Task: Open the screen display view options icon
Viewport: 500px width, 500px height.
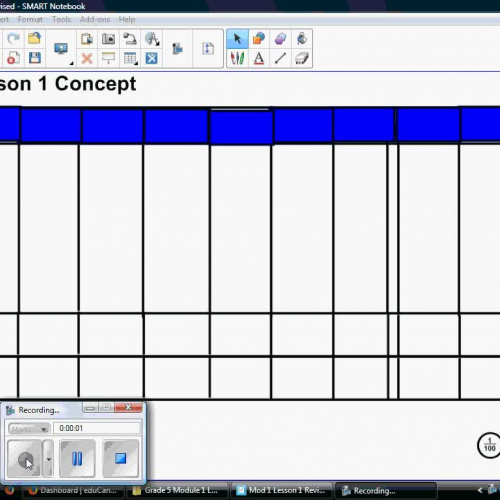Action: (x=61, y=49)
